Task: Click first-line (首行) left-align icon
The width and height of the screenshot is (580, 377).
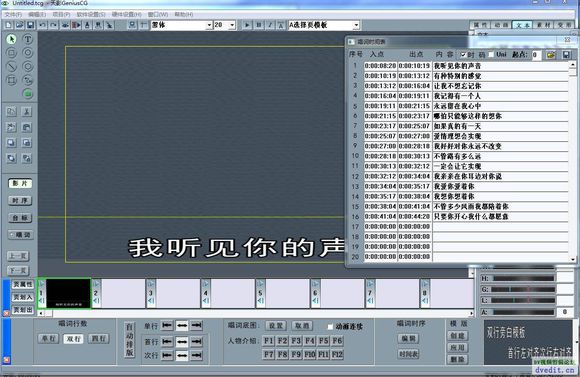Action: [x=167, y=341]
